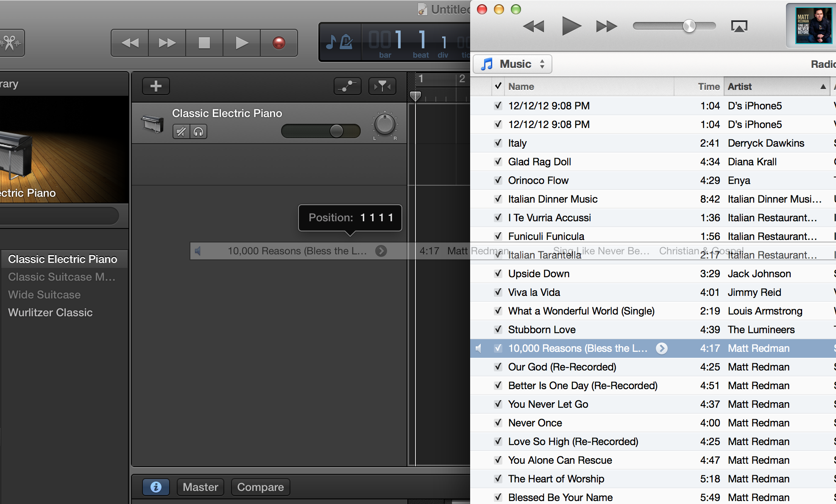Uncheck the Orinoco Flow checkbox
Viewport: 836px width, 504px height.
pos(498,180)
